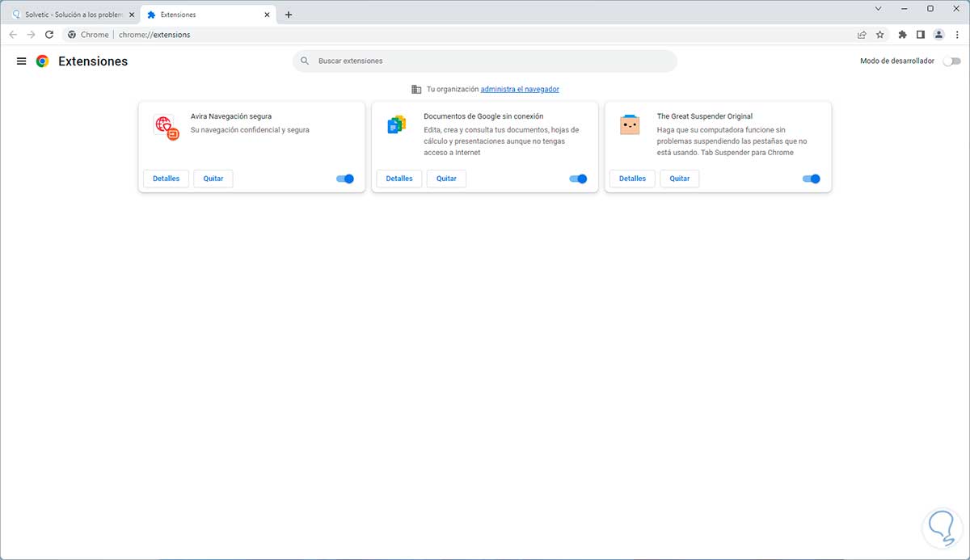Minimize the Chrome window

tap(905, 8)
